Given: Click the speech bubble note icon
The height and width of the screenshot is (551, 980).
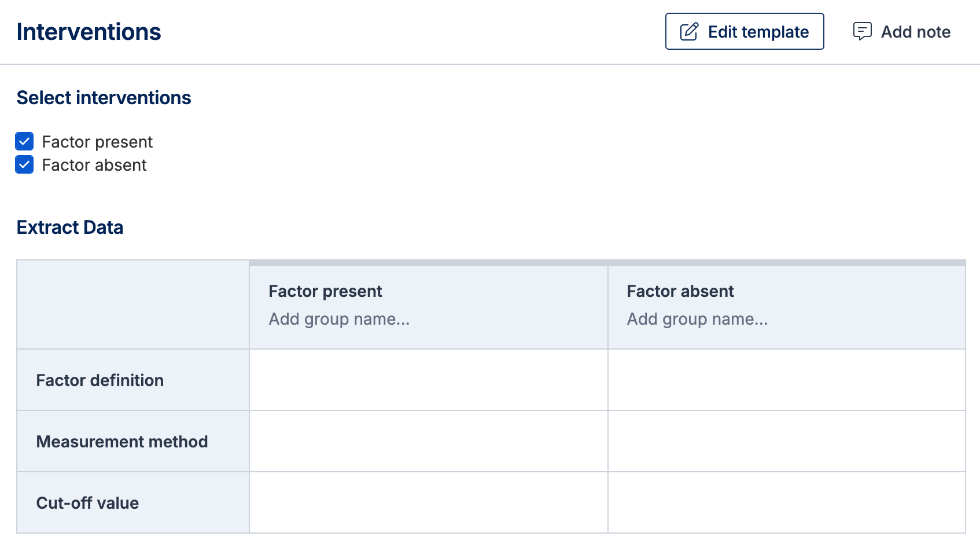Looking at the screenshot, I should [863, 31].
